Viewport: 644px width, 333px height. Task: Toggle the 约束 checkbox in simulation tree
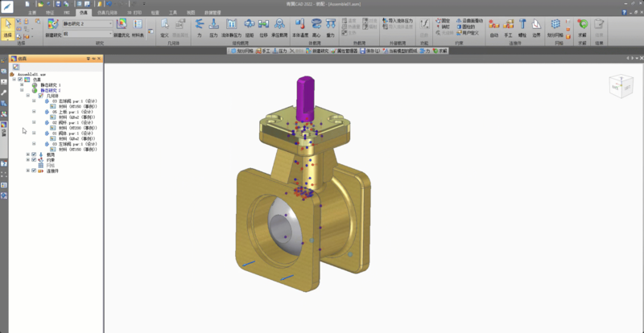pyautogui.click(x=34, y=160)
